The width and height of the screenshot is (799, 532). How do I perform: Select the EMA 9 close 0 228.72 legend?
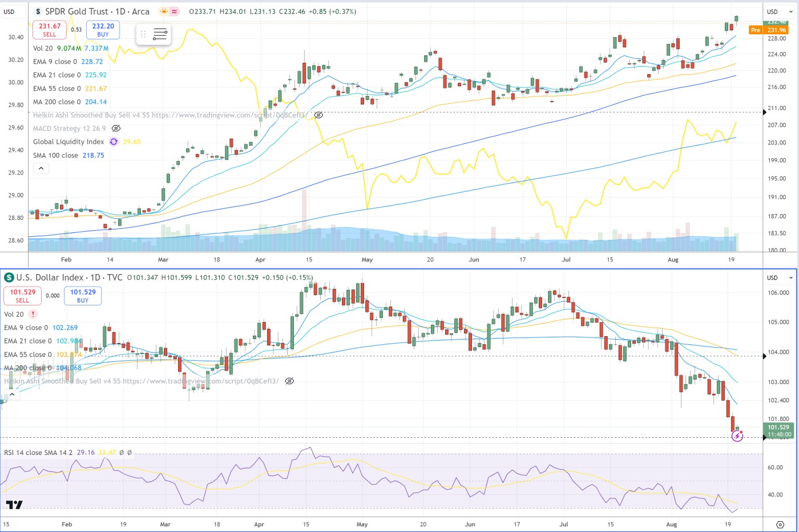coord(68,62)
